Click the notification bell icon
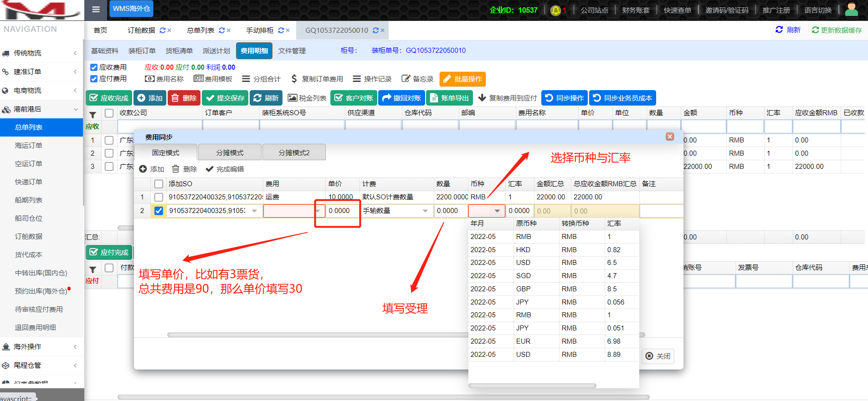 [555, 10]
